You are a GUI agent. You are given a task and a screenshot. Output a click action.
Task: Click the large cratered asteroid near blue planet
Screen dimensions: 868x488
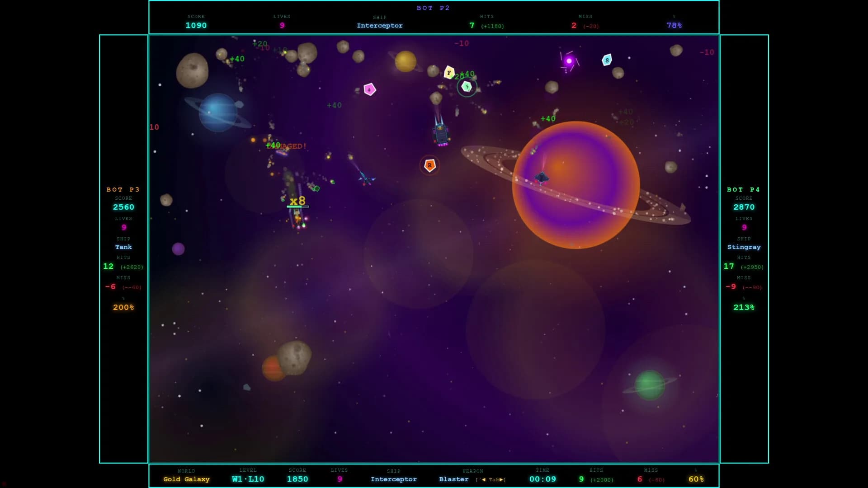coord(192,70)
